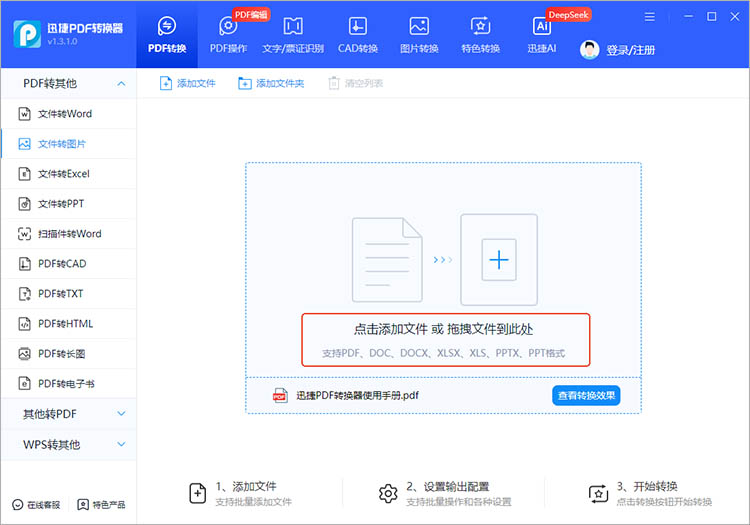The image size is (750, 525).
Task: Click the 迅捷PDF转换器使用手册.pdf file name
Action: [357, 395]
